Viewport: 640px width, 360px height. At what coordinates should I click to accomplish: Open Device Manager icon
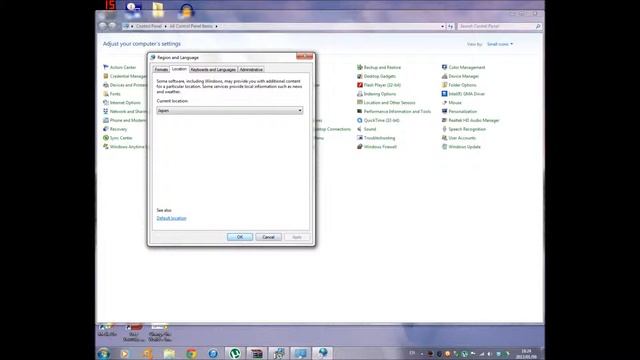pyautogui.click(x=444, y=76)
